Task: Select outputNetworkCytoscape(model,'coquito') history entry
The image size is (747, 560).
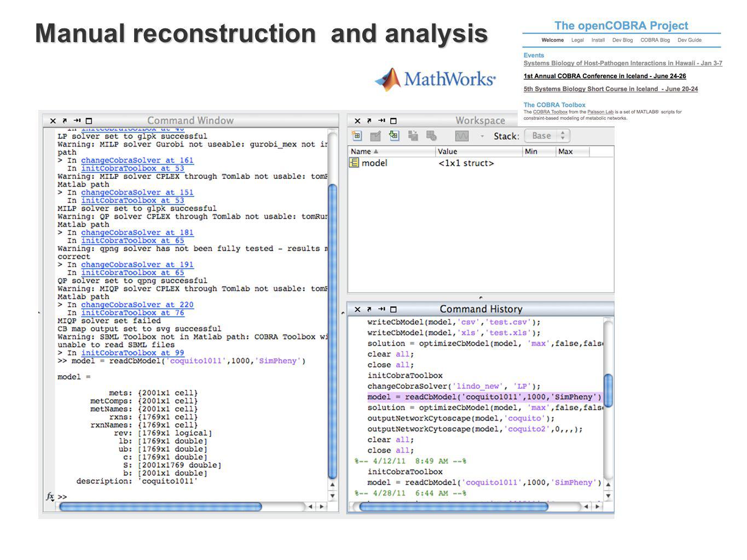Action: (461, 418)
